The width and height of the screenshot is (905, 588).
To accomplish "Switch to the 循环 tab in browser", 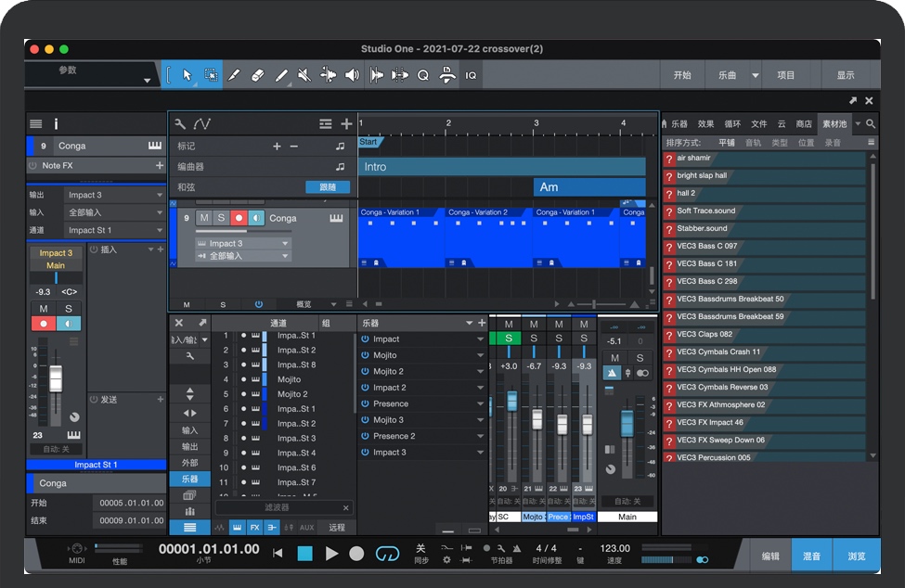I will (732, 123).
